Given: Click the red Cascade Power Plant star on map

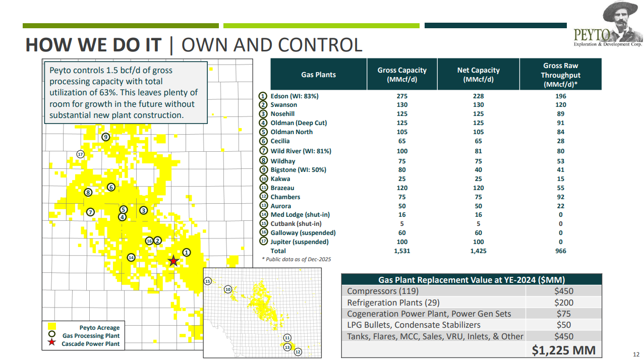Looking at the screenshot, I should [x=173, y=261].
